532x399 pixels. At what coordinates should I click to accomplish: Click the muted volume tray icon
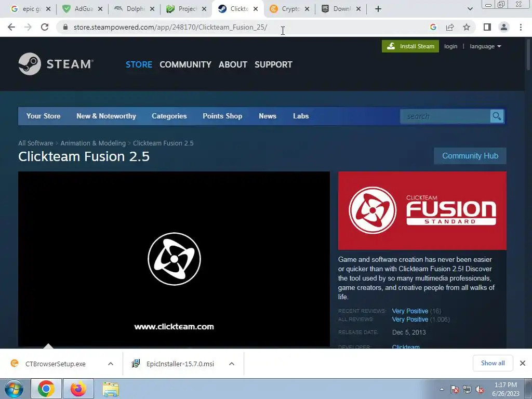(x=480, y=390)
